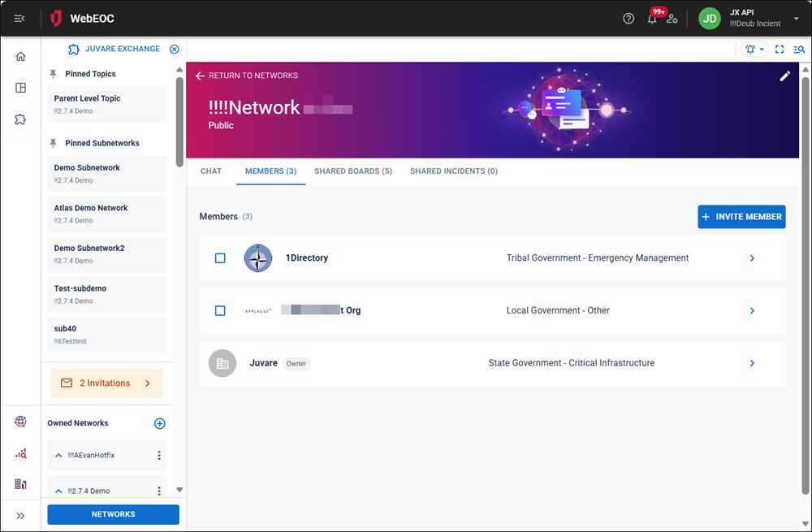Screen dimensions: 812x532
Task: Open the plugins puzzle icon in sidebar
Action: click(x=21, y=119)
